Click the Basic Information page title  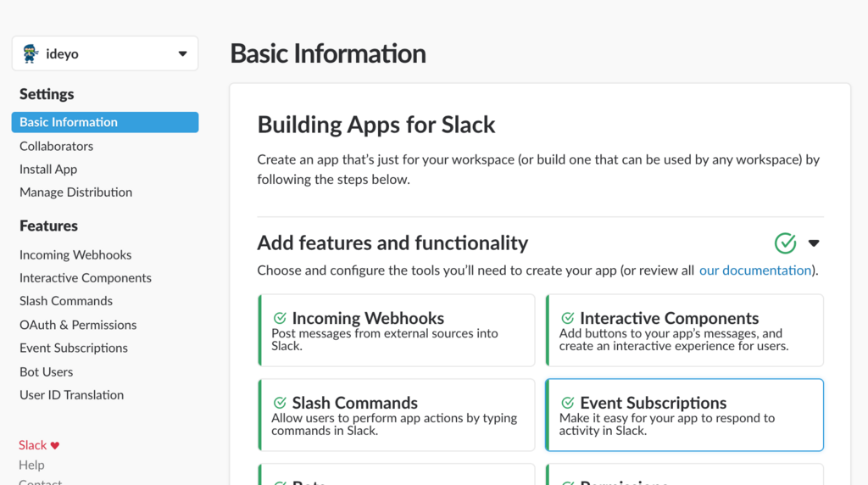[x=328, y=53]
